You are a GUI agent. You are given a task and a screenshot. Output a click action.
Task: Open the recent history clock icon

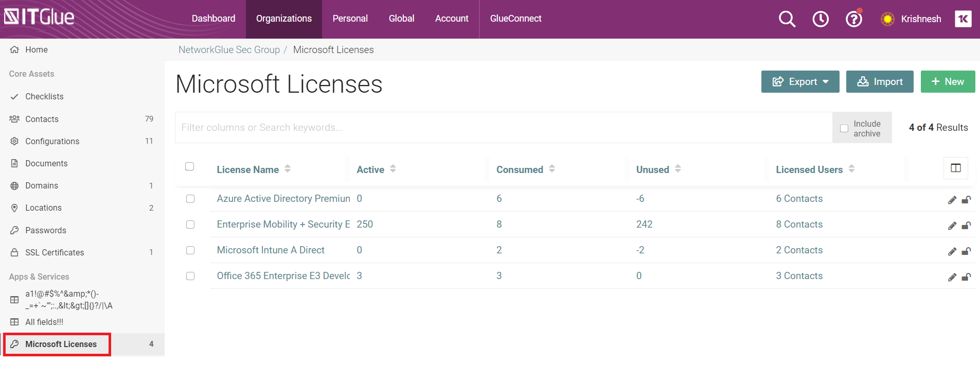coord(821,19)
